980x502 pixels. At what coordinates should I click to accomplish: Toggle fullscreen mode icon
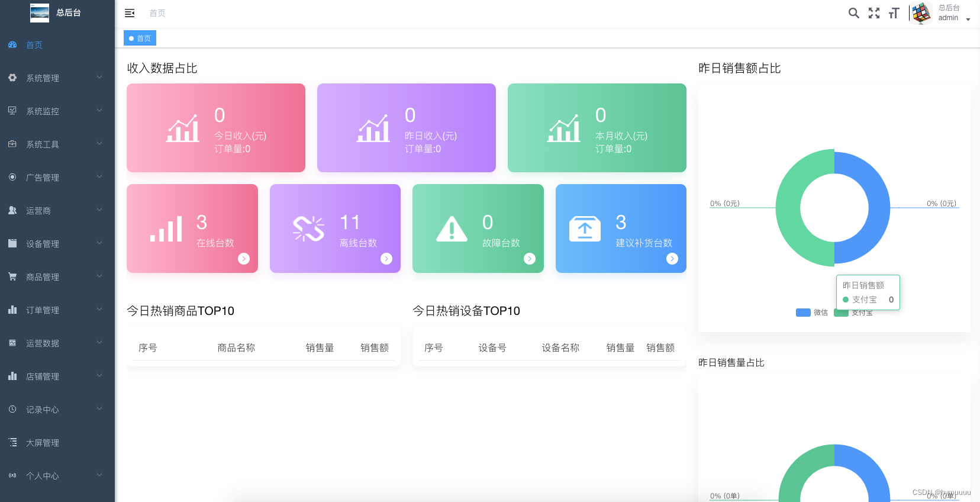tap(874, 13)
